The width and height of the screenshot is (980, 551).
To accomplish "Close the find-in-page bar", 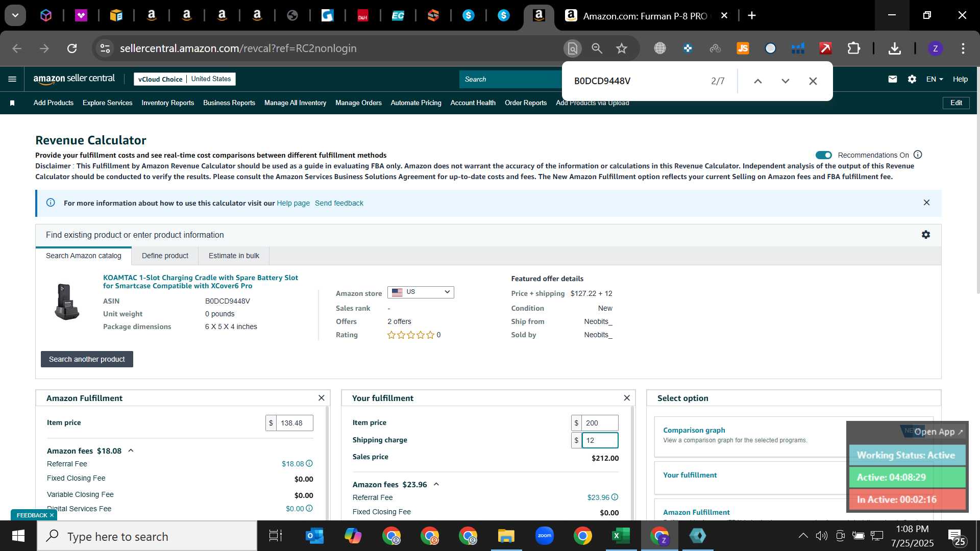I will point(813,81).
